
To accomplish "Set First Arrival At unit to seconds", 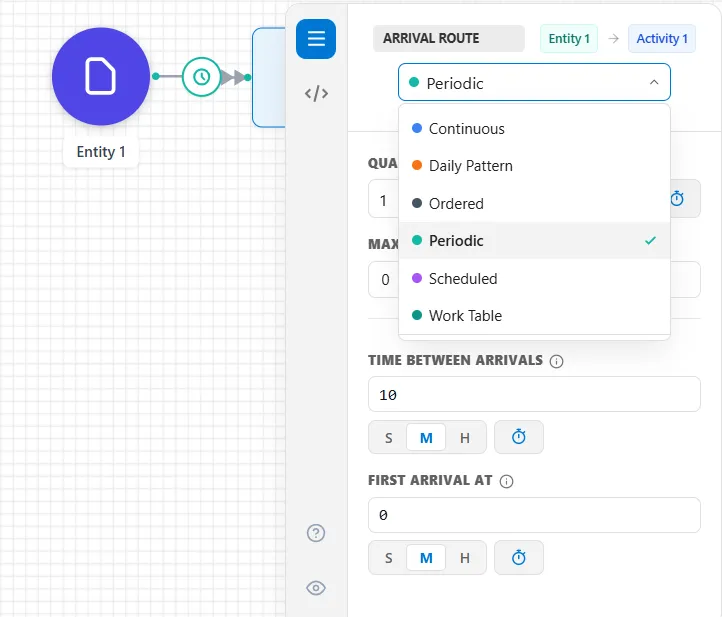I will click(x=389, y=558).
